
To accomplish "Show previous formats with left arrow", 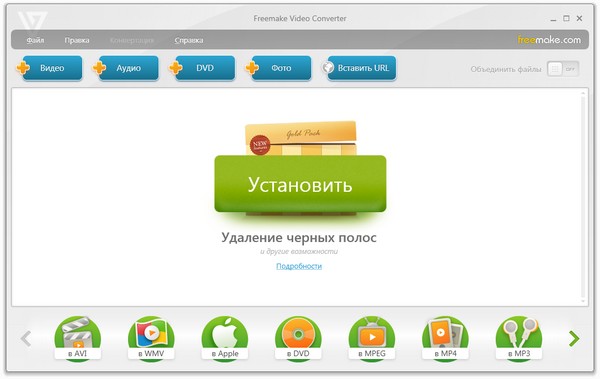I will 26,338.
